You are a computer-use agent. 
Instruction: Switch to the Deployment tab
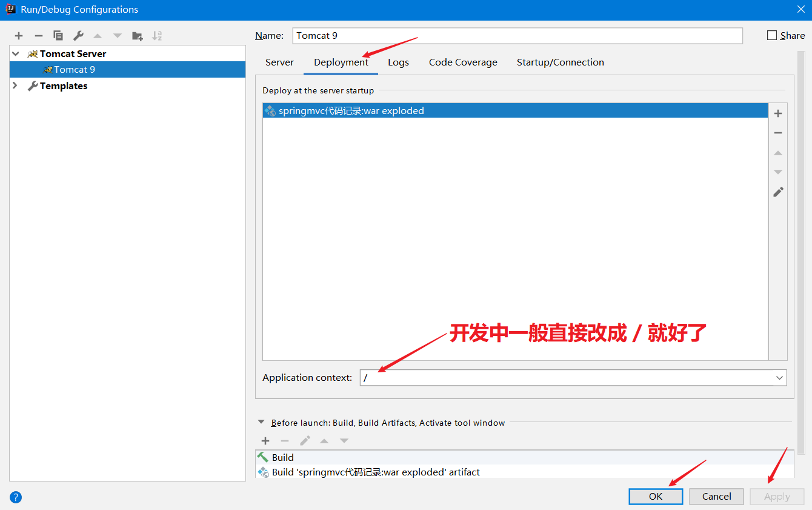pyautogui.click(x=341, y=62)
